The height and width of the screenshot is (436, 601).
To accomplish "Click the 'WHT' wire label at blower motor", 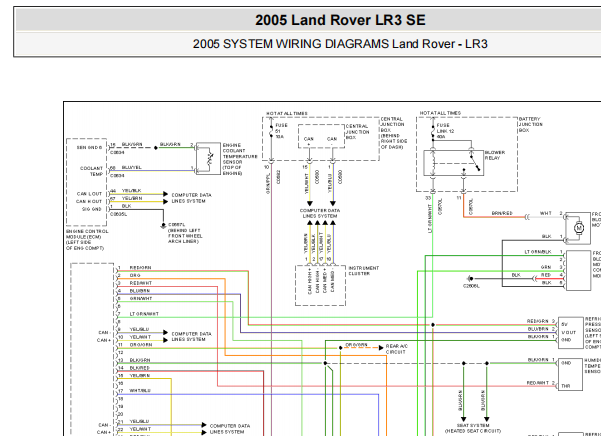I will (x=546, y=213).
